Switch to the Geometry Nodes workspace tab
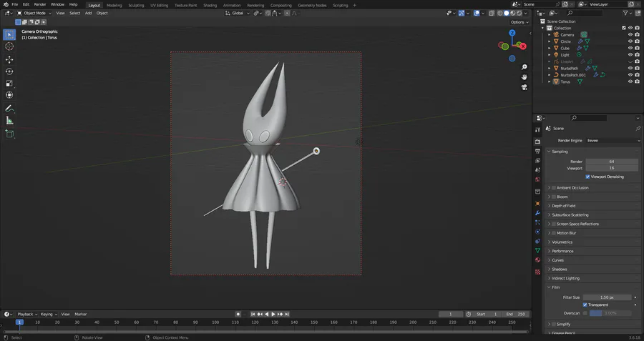644x341 pixels. (x=312, y=5)
